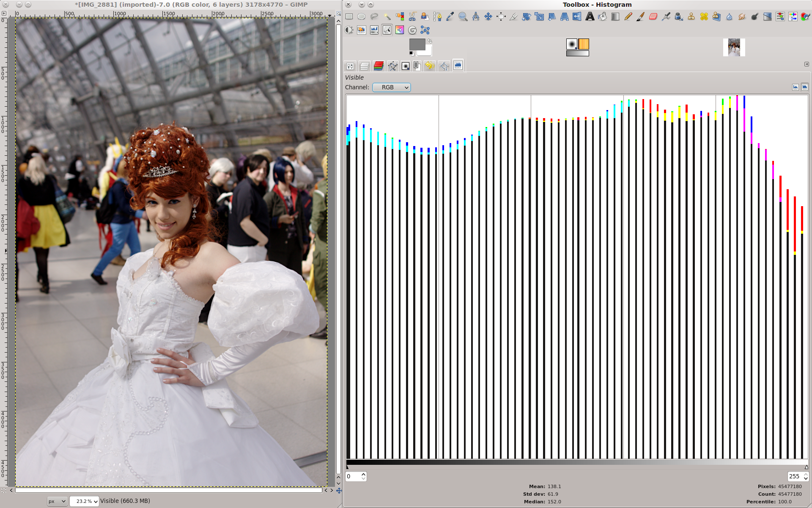Select the Text tool
Viewport: 812px width, 508px height.
coord(590,17)
